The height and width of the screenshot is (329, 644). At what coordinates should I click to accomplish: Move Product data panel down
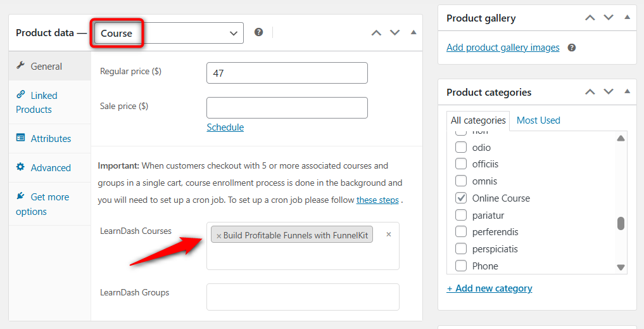(395, 32)
